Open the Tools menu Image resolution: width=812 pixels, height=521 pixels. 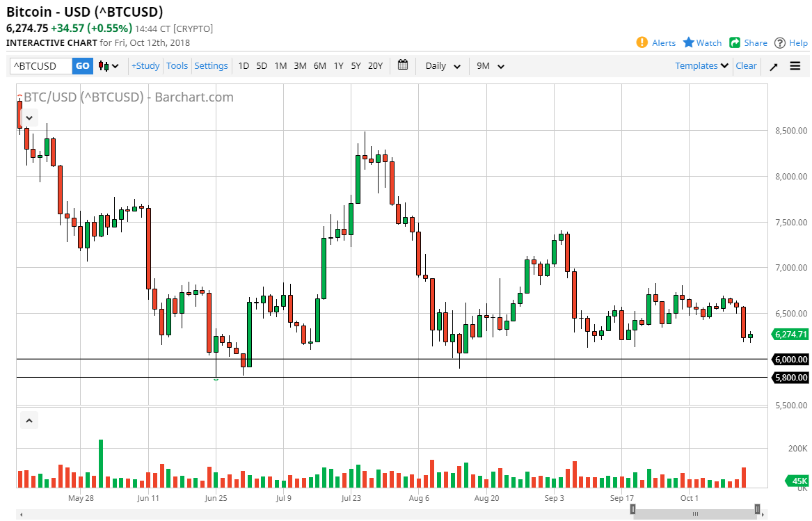[177, 65]
